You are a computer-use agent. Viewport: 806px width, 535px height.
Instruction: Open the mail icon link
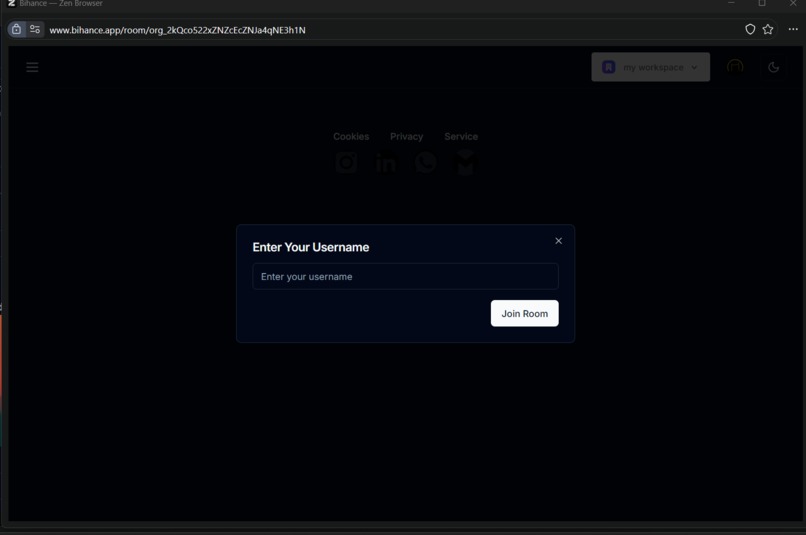[x=466, y=162]
